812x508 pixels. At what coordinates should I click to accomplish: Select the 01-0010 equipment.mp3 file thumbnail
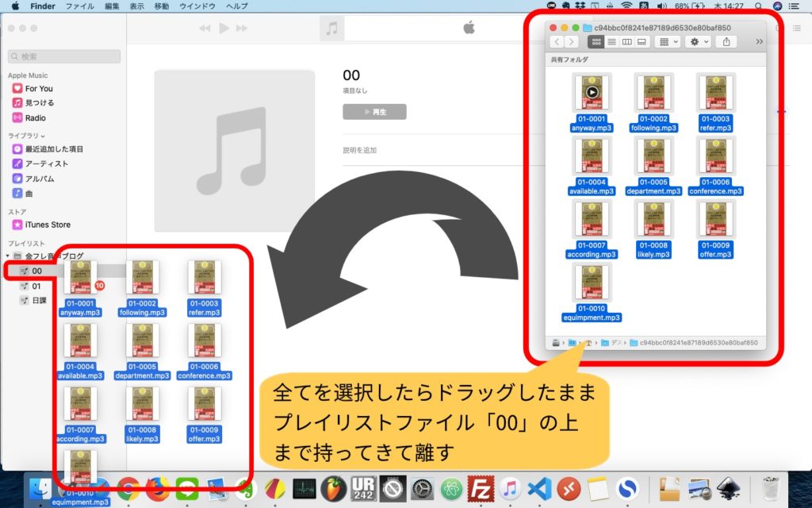(x=591, y=282)
